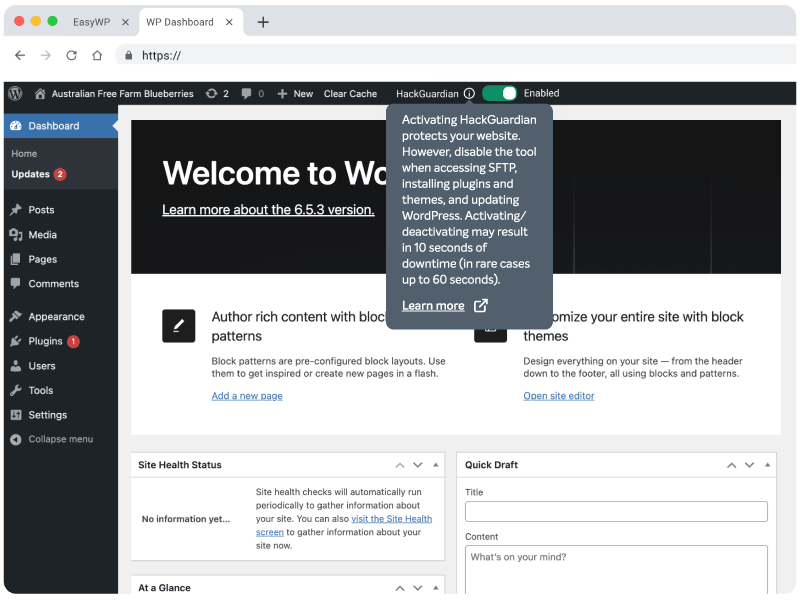The image size is (800, 604).
Task: Click the WordPress logo in admin bar
Action: tap(15, 93)
